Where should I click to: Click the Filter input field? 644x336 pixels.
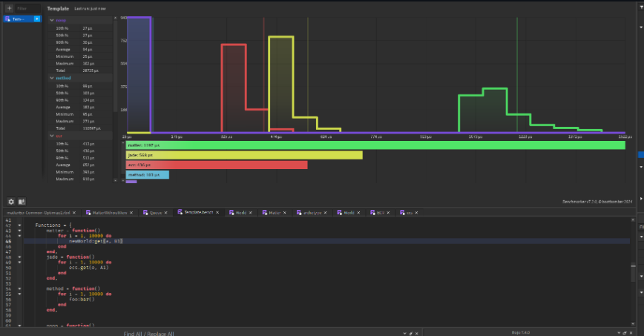[x=30, y=8]
